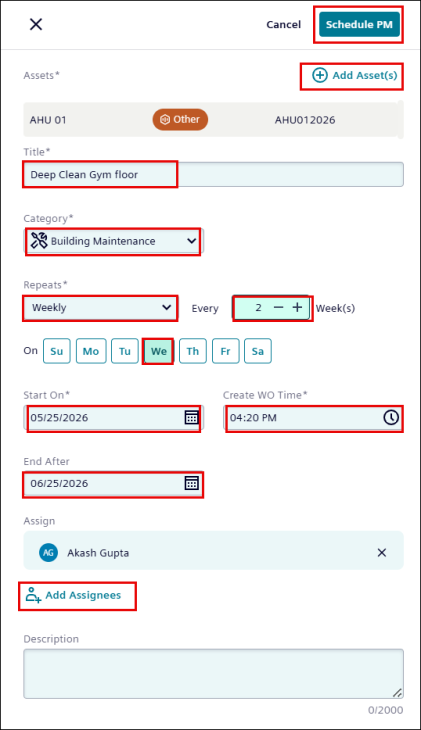421x730 pixels.
Task: Toggle the We day selection off
Action: pos(158,351)
